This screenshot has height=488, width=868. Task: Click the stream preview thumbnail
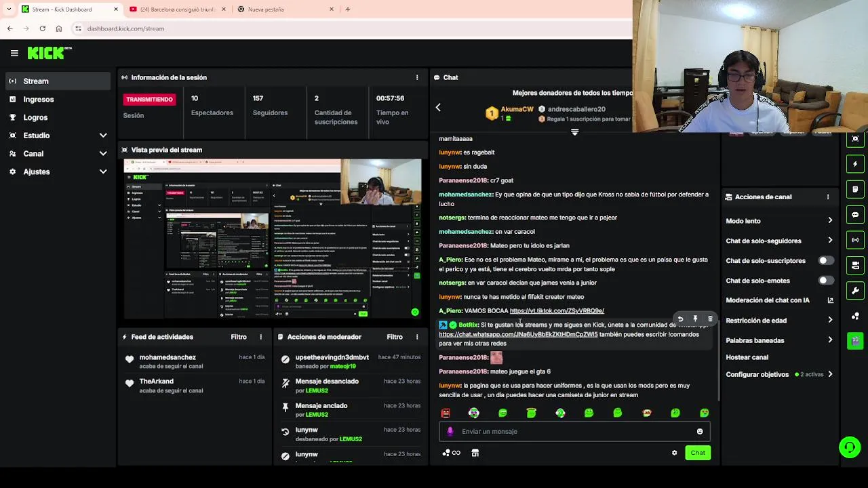click(x=273, y=239)
